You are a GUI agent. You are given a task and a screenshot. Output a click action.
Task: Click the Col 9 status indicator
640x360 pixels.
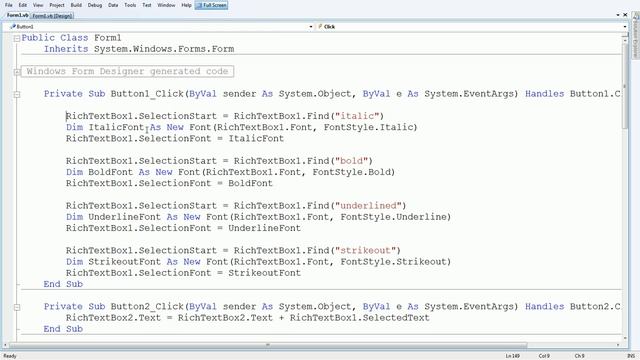point(544,356)
